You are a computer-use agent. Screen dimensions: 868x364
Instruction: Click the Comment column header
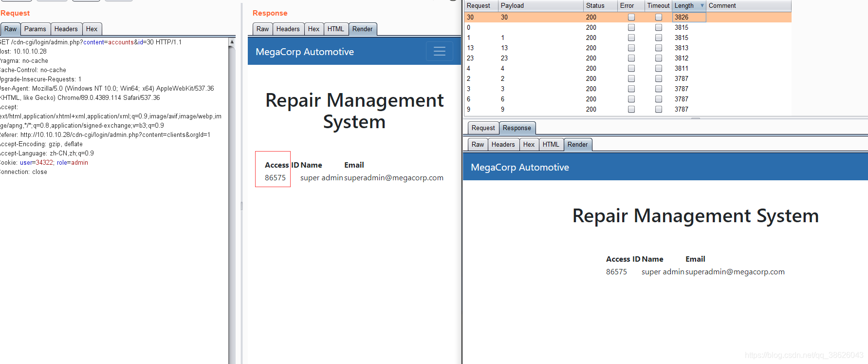point(748,6)
